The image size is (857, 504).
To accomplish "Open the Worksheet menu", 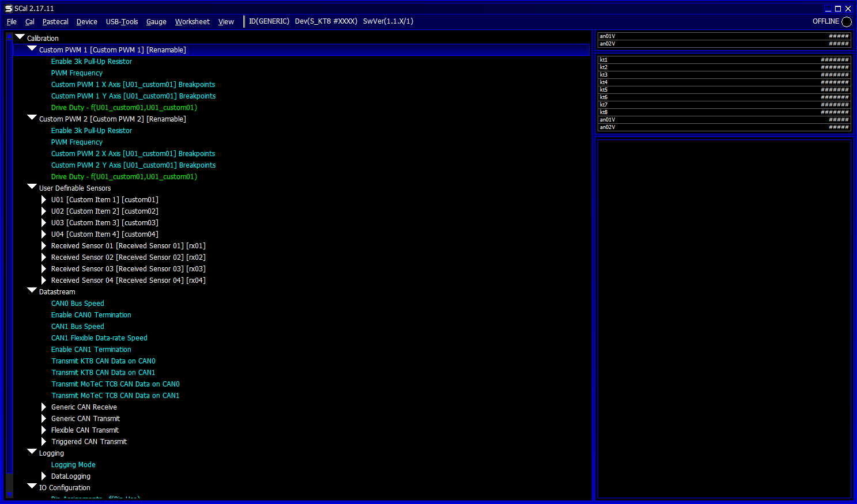I will (192, 22).
